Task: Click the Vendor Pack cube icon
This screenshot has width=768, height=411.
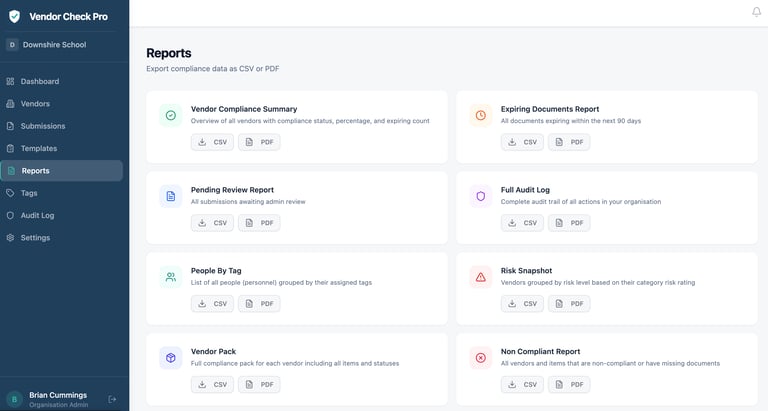Action: [171, 358]
